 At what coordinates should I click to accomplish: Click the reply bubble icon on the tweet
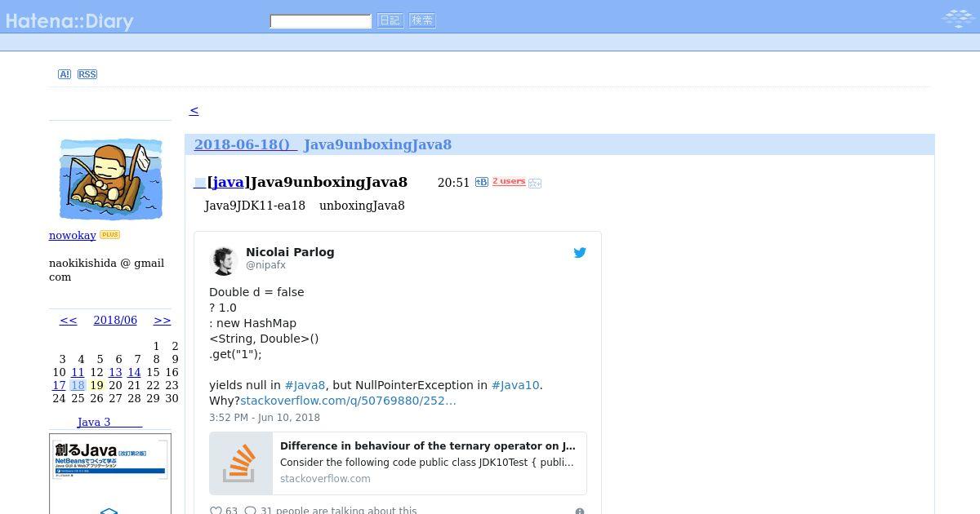(251, 511)
